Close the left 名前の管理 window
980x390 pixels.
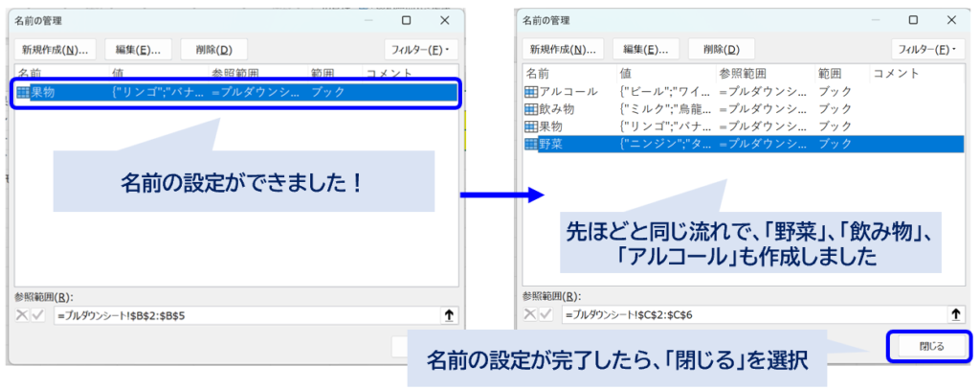(444, 21)
